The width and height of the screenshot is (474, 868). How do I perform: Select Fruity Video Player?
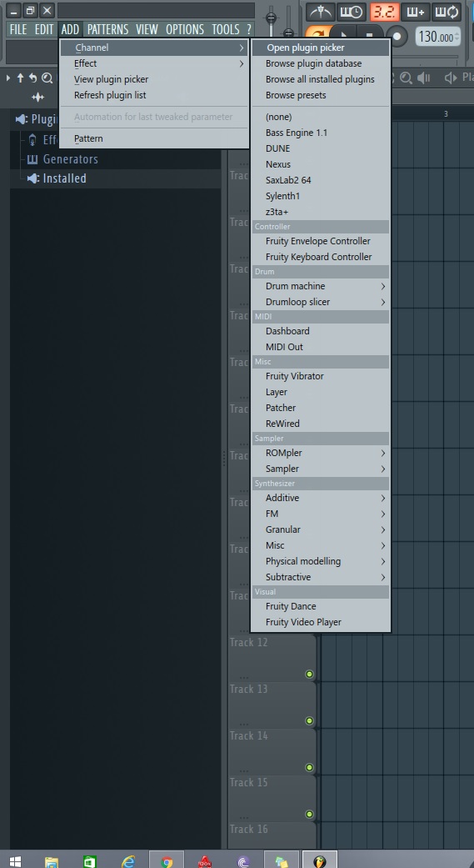[x=320, y=622]
